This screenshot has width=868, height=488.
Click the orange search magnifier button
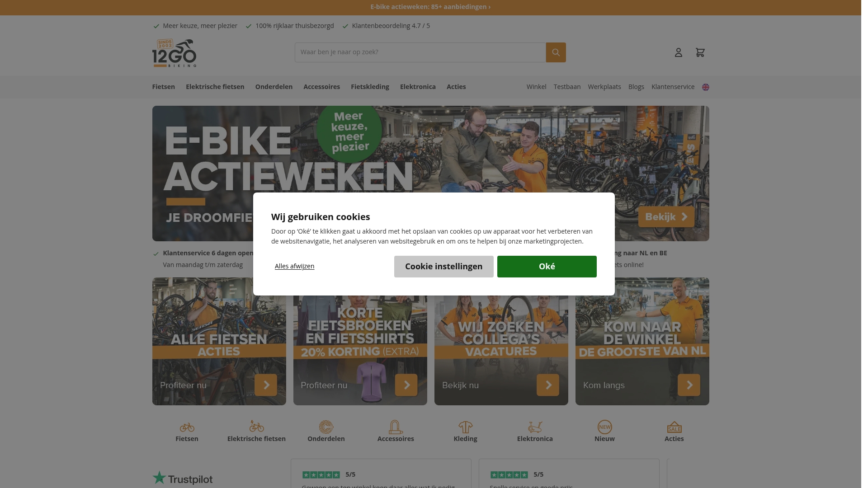pos(556,52)
